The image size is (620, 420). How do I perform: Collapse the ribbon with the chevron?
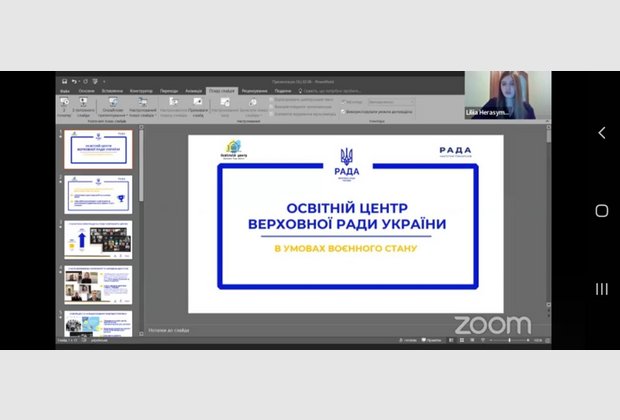[x=548, y=121]
